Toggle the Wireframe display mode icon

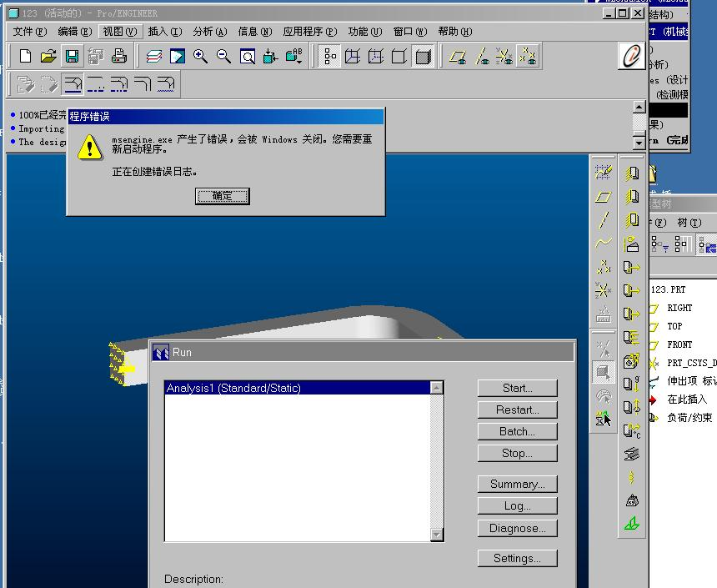pyautogui.click(x=353, y=56)
